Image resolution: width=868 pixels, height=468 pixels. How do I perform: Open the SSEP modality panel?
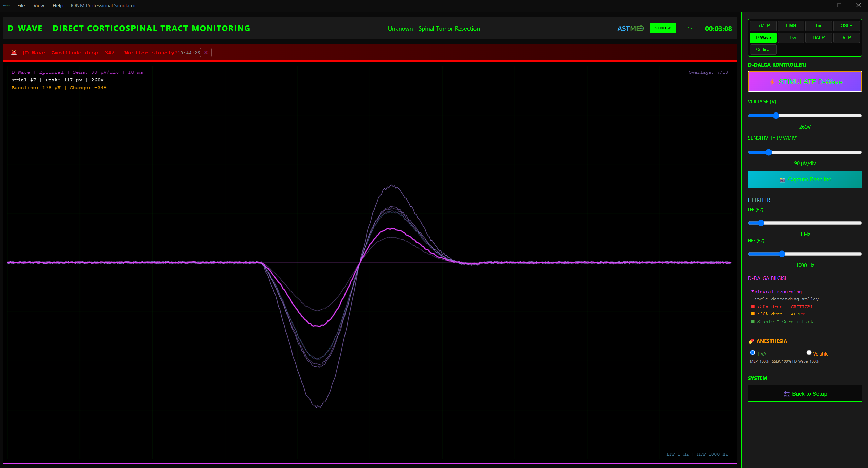[846, 25]
